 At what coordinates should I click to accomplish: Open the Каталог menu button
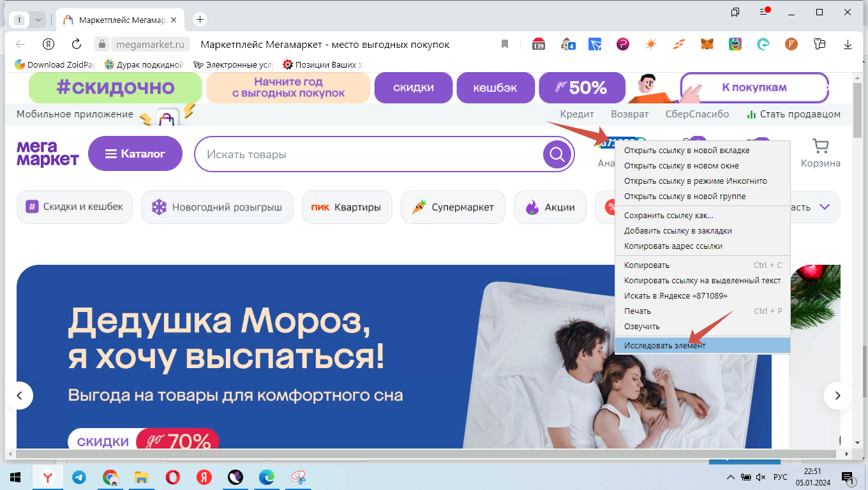click(135, 154)
